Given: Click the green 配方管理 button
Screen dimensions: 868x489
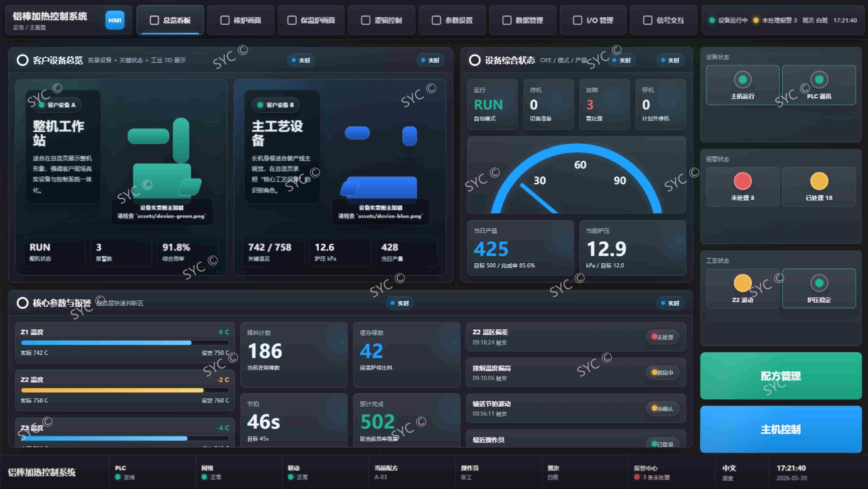Looking at the screenshot, I should point(781,376).
